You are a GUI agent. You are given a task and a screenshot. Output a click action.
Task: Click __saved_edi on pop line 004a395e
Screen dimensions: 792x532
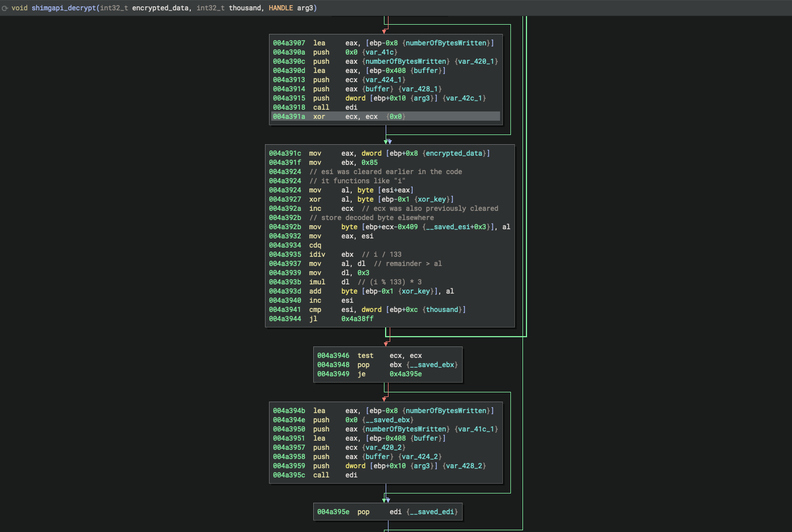coord(432,512)
